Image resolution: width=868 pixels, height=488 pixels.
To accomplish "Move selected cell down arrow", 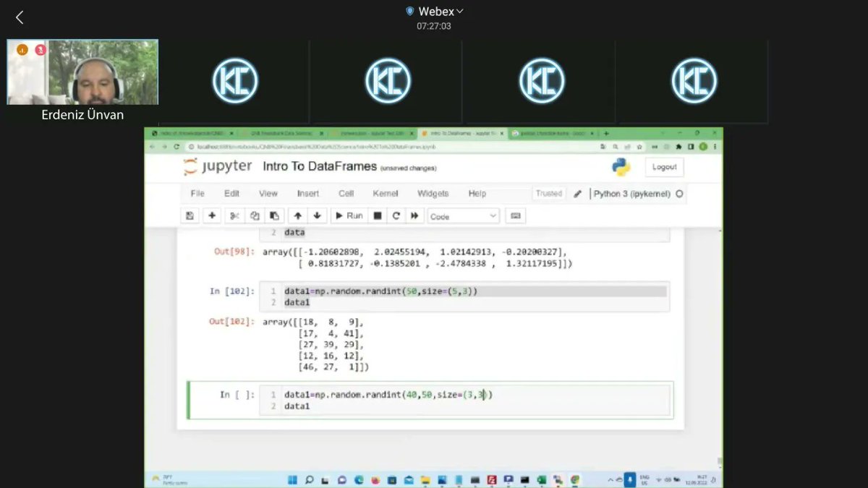I will [317, 215].
